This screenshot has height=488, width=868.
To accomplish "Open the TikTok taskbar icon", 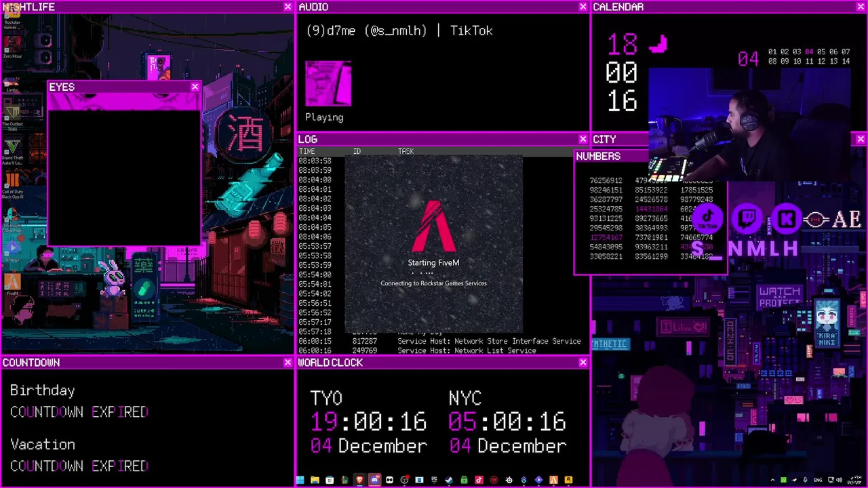I will 479,481.
